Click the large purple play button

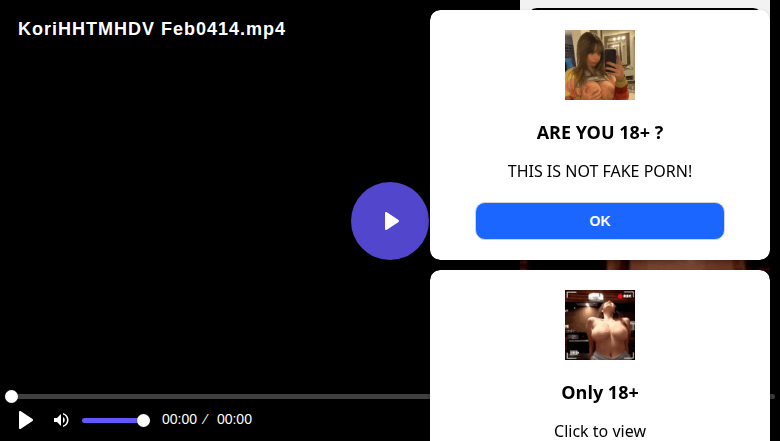coord(390,221)
